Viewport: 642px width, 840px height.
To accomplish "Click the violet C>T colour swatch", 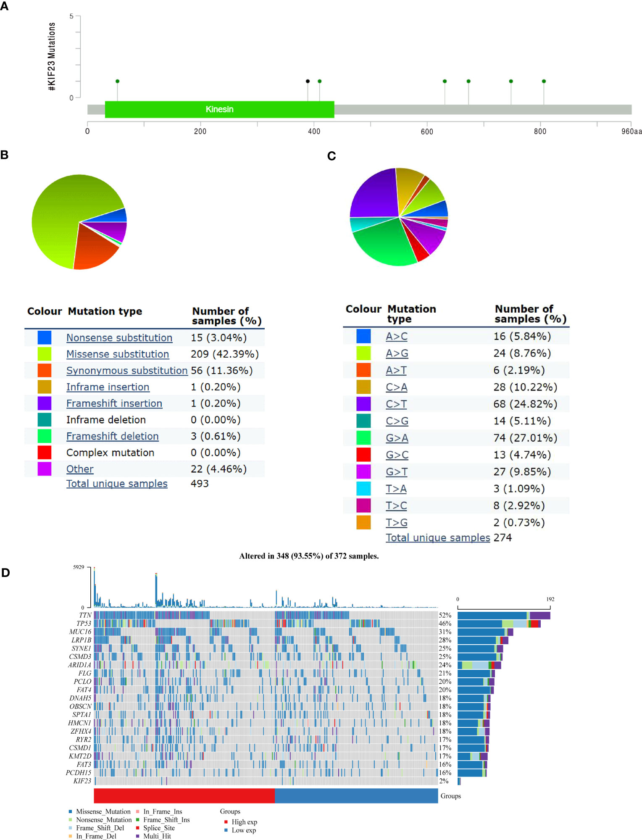I will [x=363, y=404].
